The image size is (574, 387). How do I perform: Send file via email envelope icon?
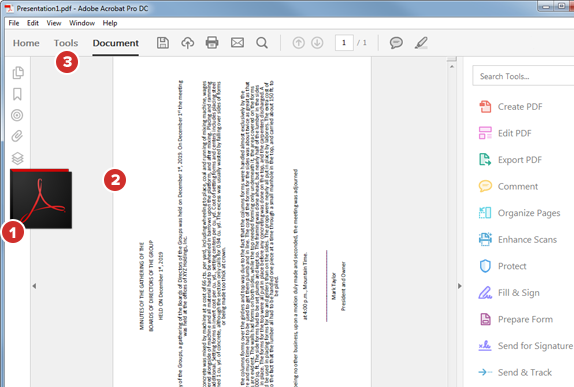click(237, 43)
